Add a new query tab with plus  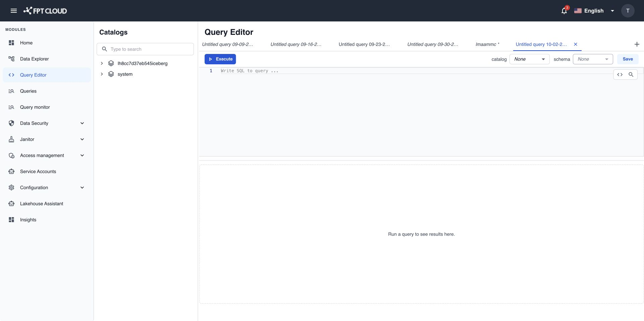[x=637, y=44]
